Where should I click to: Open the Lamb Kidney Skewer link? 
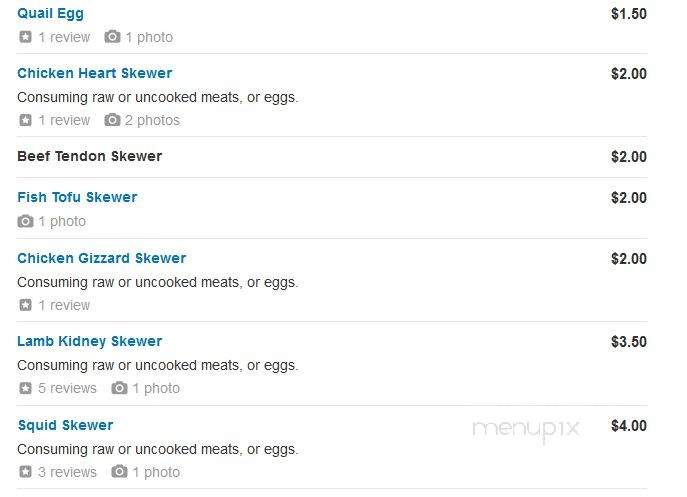click(90, 341)
